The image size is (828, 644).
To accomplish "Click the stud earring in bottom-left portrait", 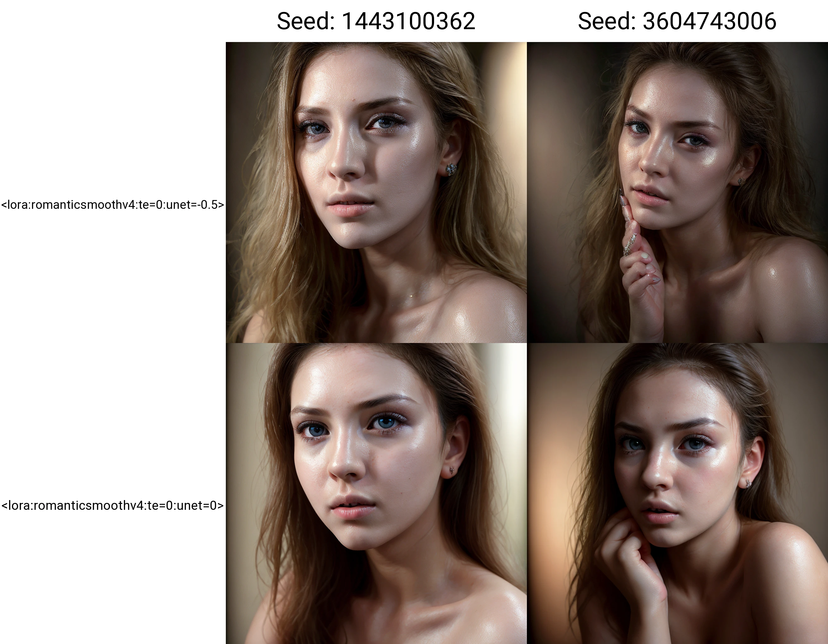I will (452, 470).
